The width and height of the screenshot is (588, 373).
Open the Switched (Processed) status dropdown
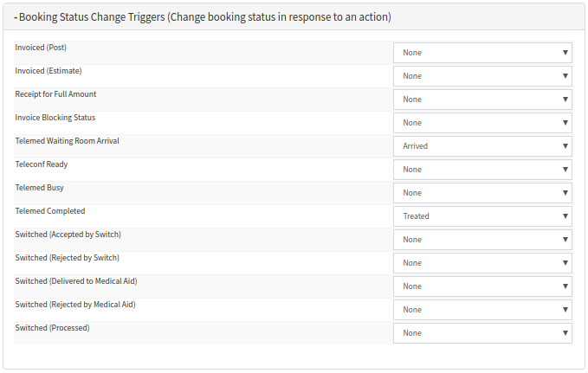point(482,333)
